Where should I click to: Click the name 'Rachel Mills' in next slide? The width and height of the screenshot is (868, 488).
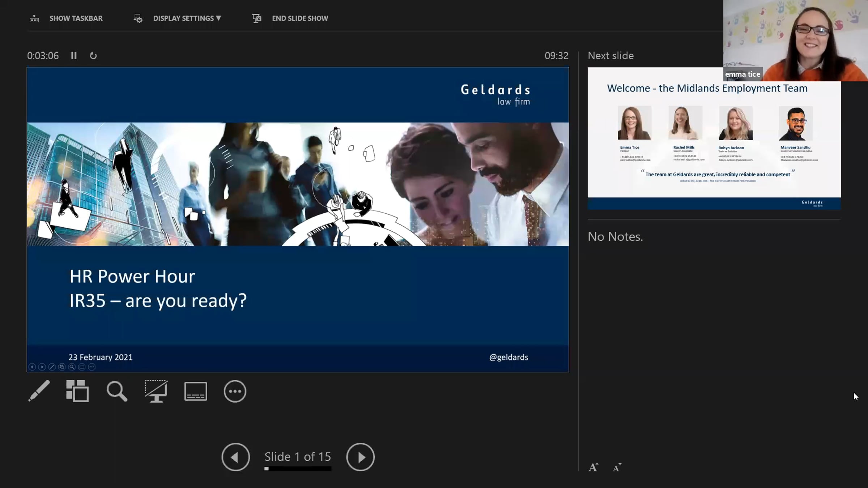pyautogui.click(x=684, y=147)
